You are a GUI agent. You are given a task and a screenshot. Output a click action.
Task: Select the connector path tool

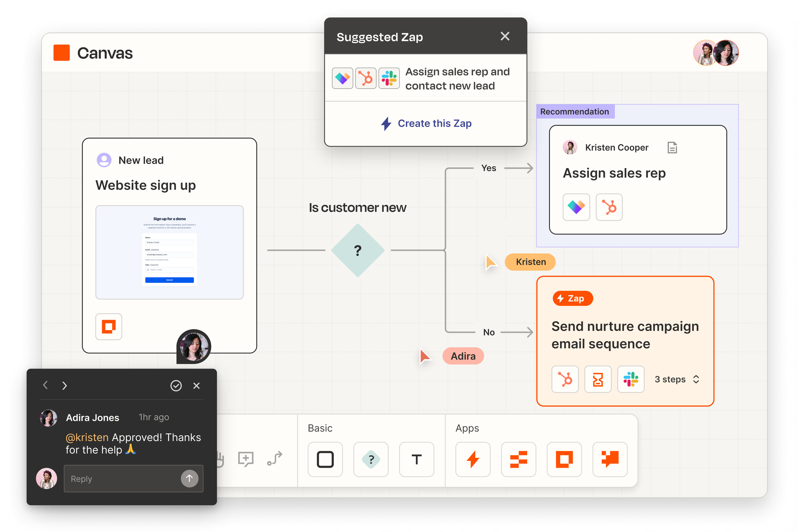(x=275, y=458)
